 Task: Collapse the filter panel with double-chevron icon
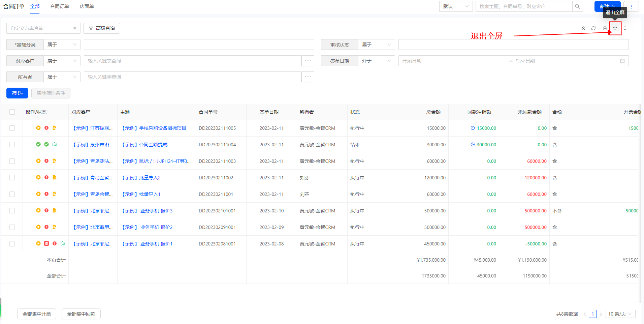(583, 28)
